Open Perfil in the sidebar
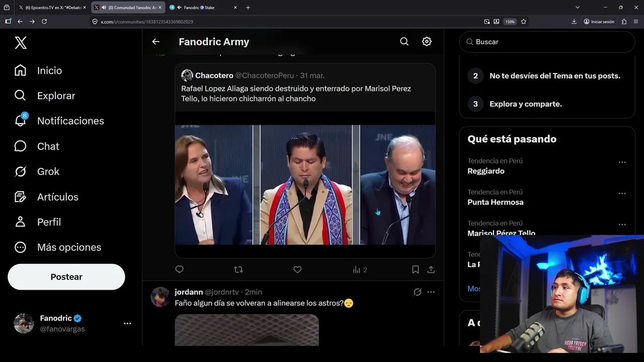Screen dimensions: 644x362 click(x=38, y=222)
